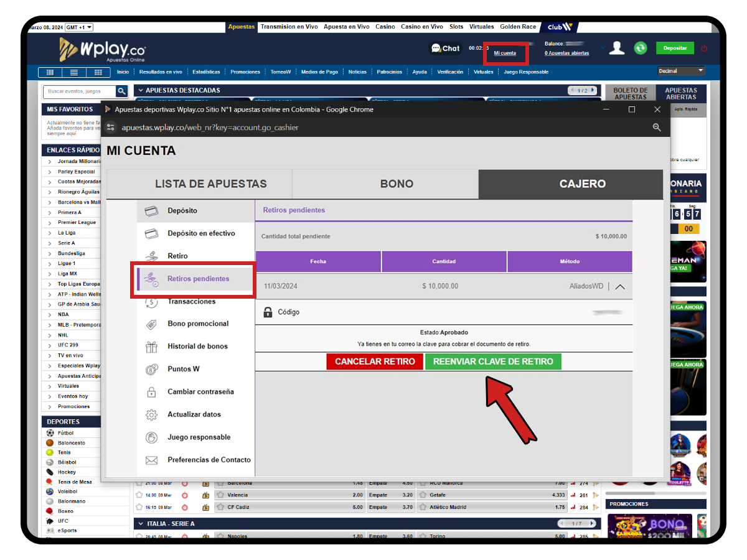Select the Cajero tab
Viewport: 747px width, 560px height.
click(571, 184)
